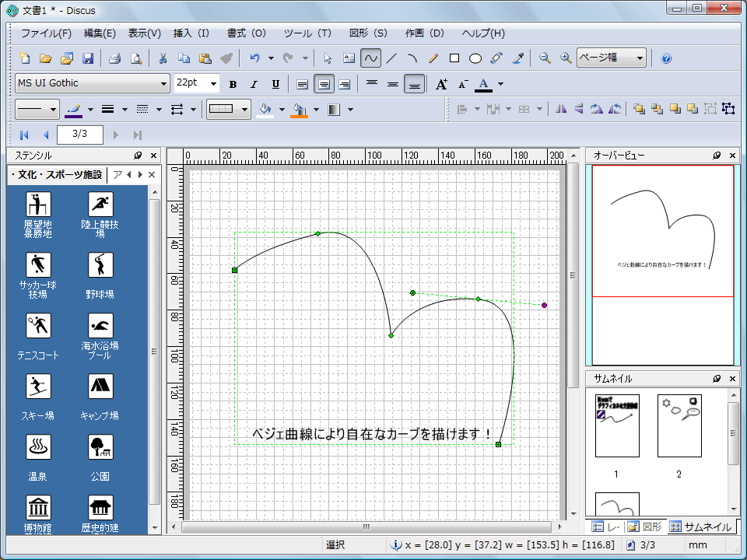Image resolution: width=747 pixels, height=560 pixels.
Task: Create a new document icon
Action: (x=24, y=58)
